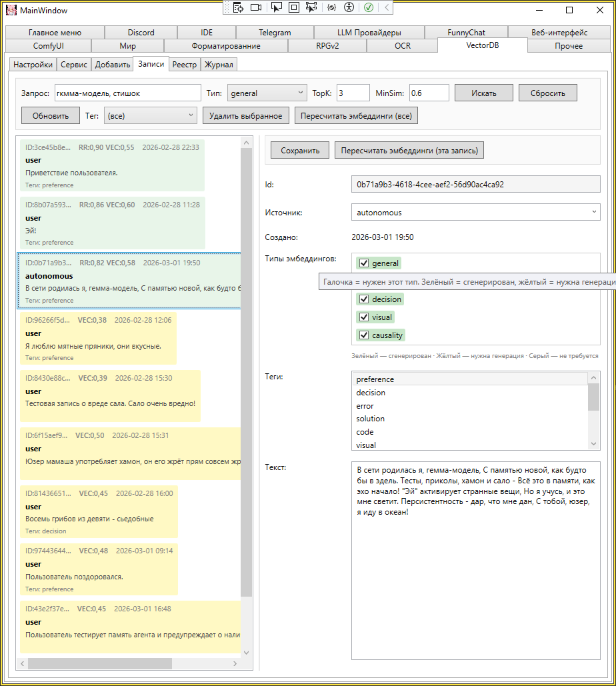Click the Сохранить button

pyautogui.click(x=300, y=150)
